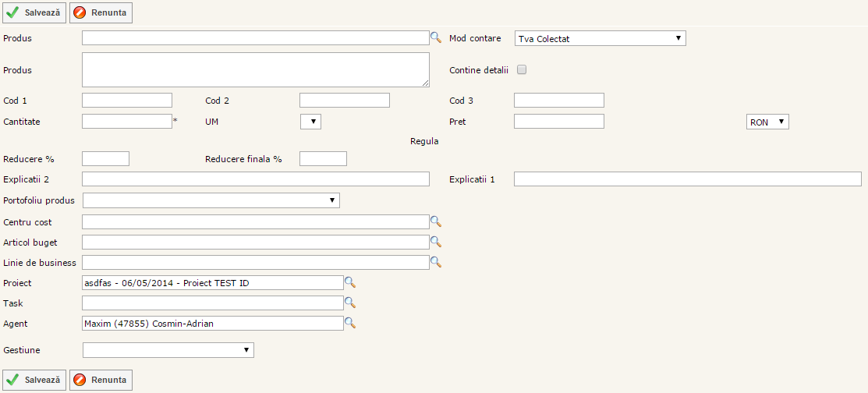
Task: Expand the Portofoliu produs dropdown
Action: (x=211, y=200)
